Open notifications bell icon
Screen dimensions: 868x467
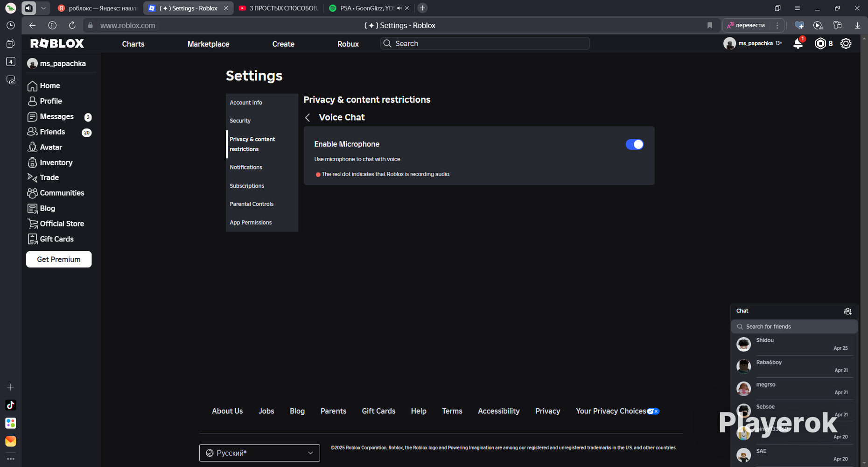point(798,43)
